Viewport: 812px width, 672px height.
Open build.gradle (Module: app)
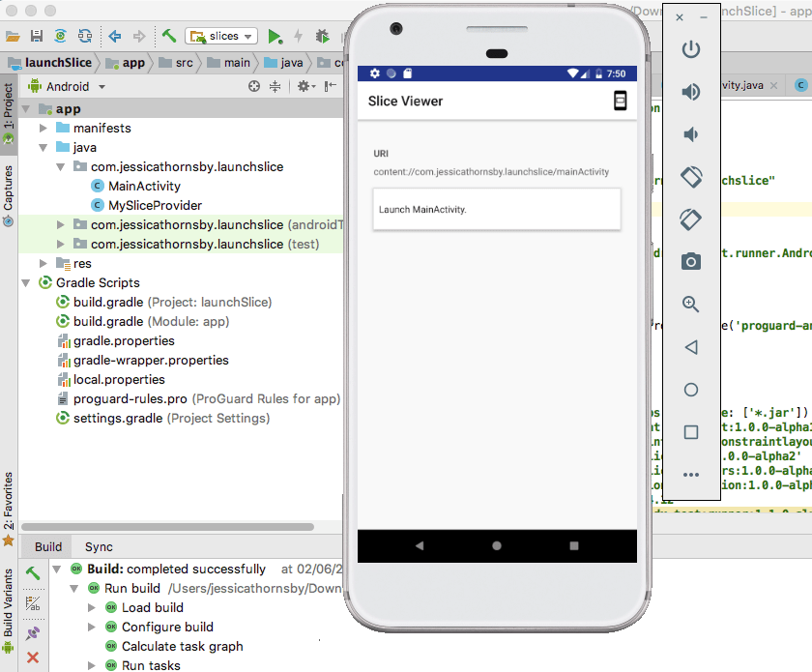coord(142,321)
